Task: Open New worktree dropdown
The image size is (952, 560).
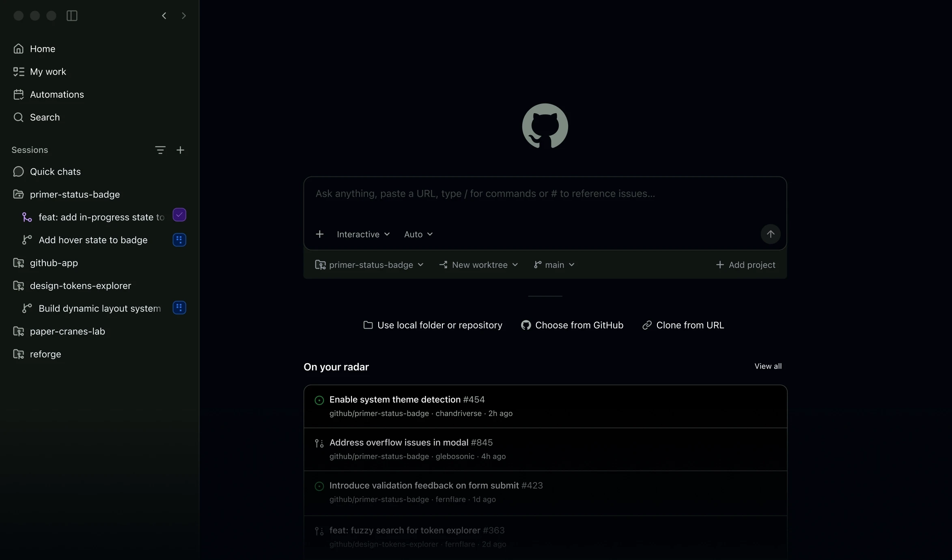Action: click(479, 265)
